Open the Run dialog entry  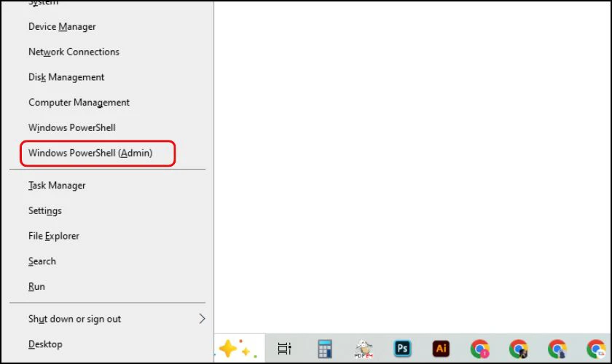coord(36,286)
